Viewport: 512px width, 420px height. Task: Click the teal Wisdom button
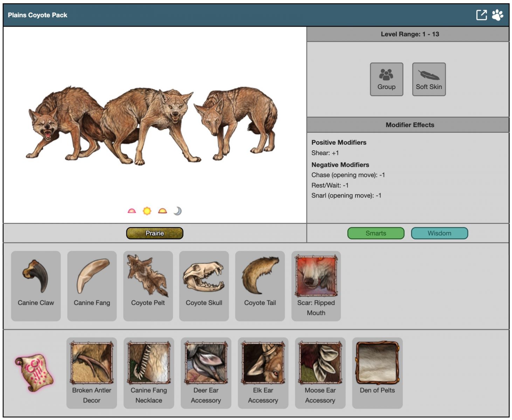[x=439, y=233]
